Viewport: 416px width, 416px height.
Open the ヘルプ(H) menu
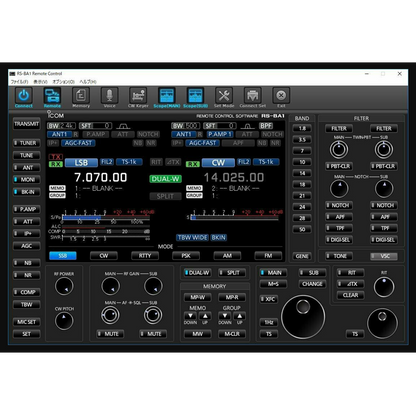tap(88, 82)
